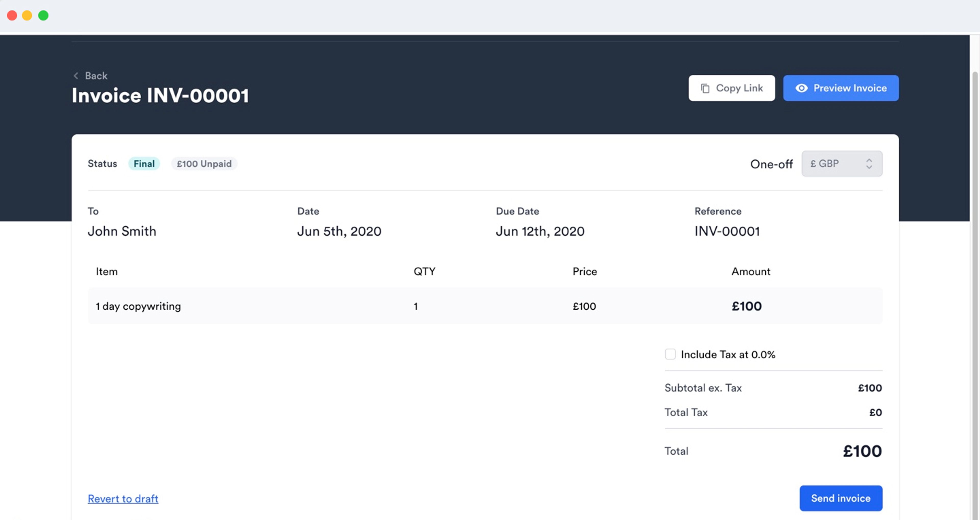Screen dimensions: 980x520
Task: Click the eye icon in Preview Invoice
Action: [x=802, y=88]
